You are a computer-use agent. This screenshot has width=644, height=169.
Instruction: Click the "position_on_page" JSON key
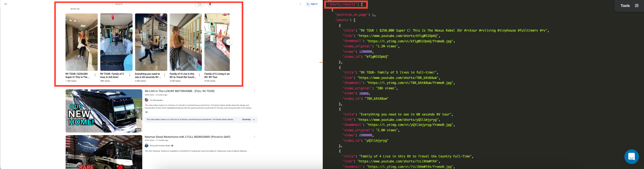(352, 15)
